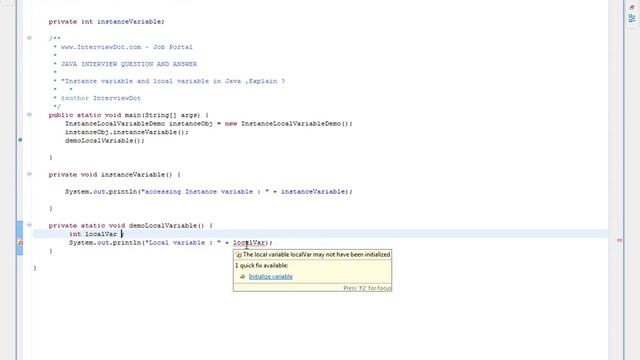Click the 'instanceObj.instanceVariable();' statement

[x=127, y=132]
